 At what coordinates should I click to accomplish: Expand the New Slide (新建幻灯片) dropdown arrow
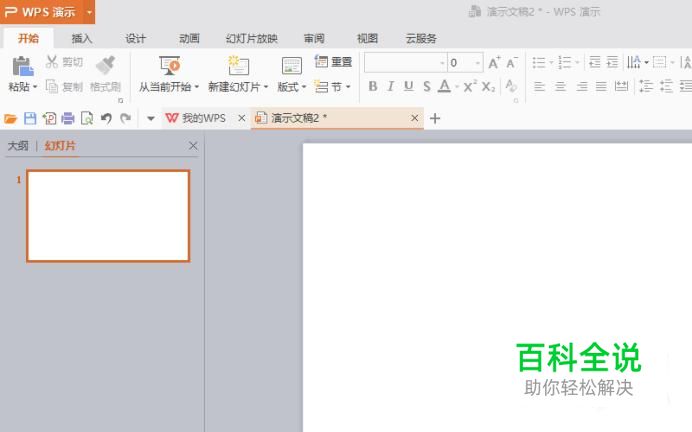tap(266, 87)
